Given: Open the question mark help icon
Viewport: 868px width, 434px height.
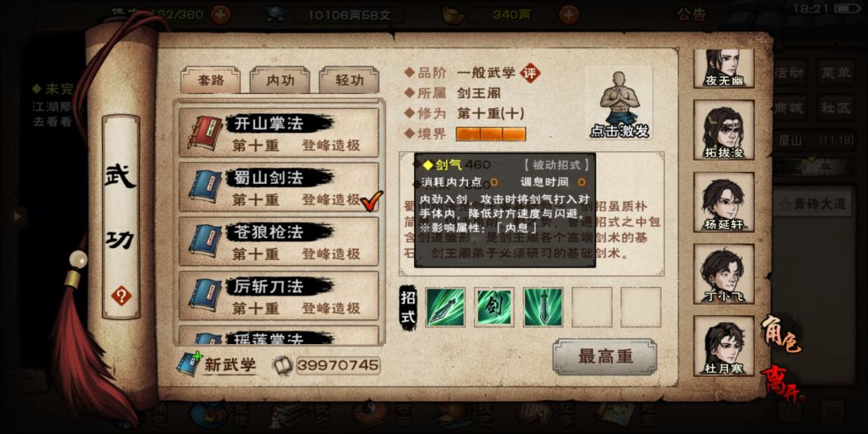Looking at the screenshot, I should [x=121, y=296].
